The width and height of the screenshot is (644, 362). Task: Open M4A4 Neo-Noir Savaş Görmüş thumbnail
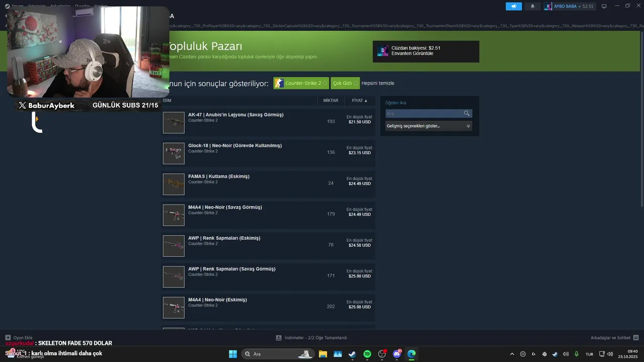174,215
